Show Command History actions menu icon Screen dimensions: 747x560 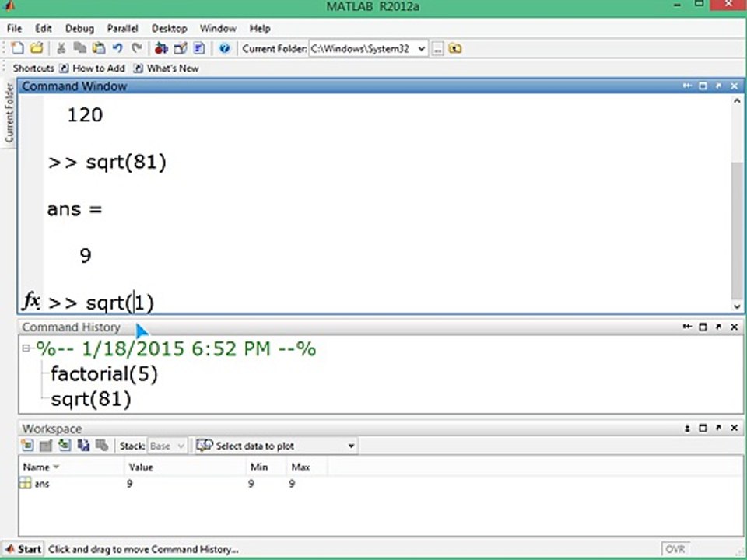point(687,327)
